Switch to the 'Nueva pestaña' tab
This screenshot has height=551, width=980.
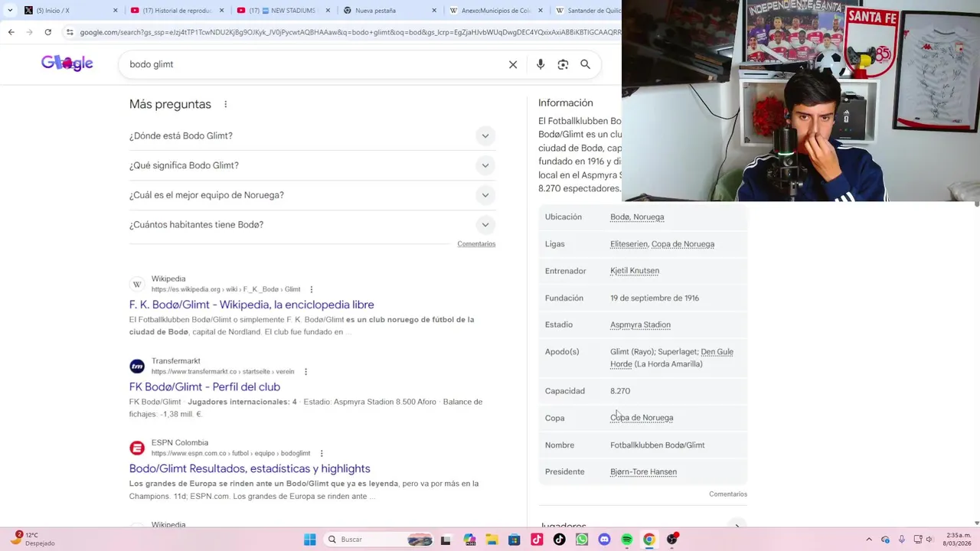389,11
